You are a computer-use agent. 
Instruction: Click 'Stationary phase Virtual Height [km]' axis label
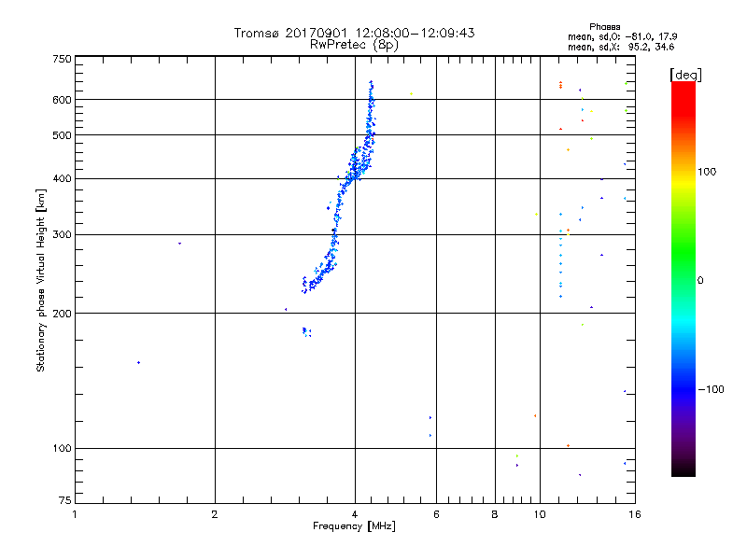[x=40, y=280]
